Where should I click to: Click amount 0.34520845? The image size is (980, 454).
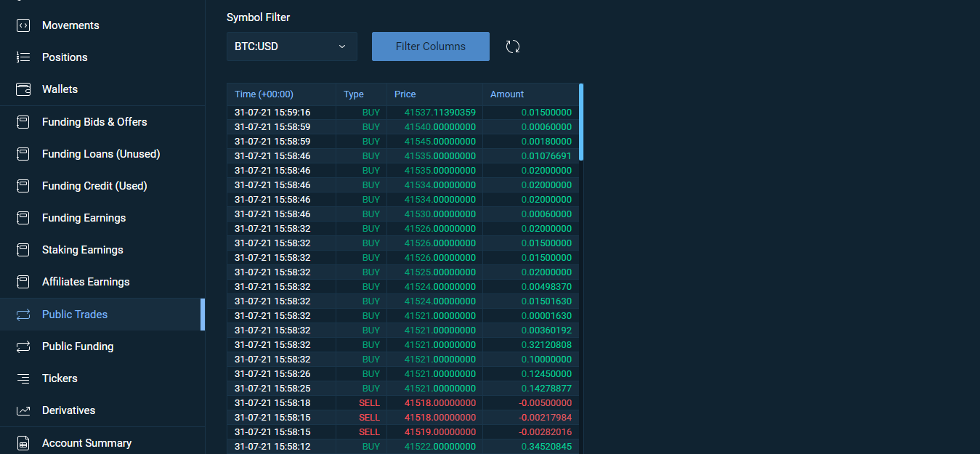click(x=546, y=447)
